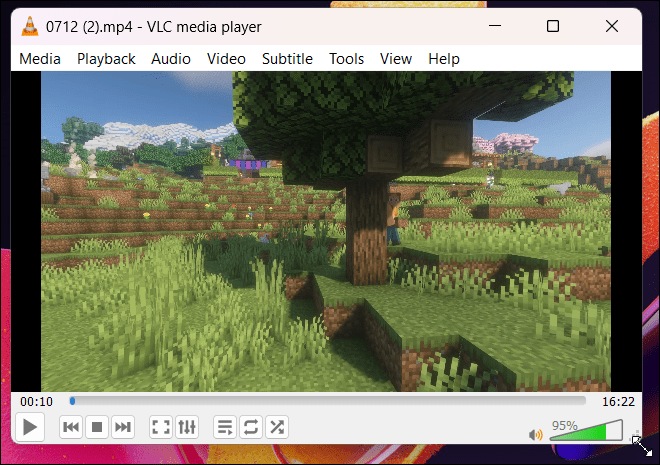Toggle random shuffle playback
The image size is (660, 465).
pos(277,427)
